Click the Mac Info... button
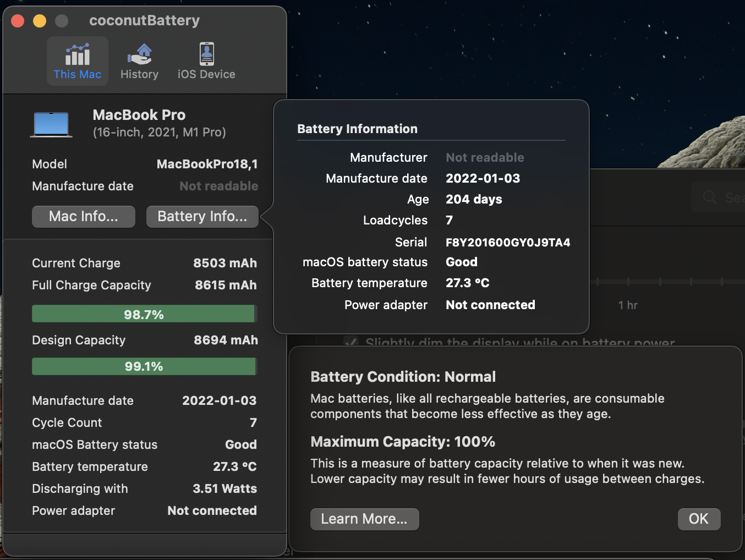 point(84,216)
